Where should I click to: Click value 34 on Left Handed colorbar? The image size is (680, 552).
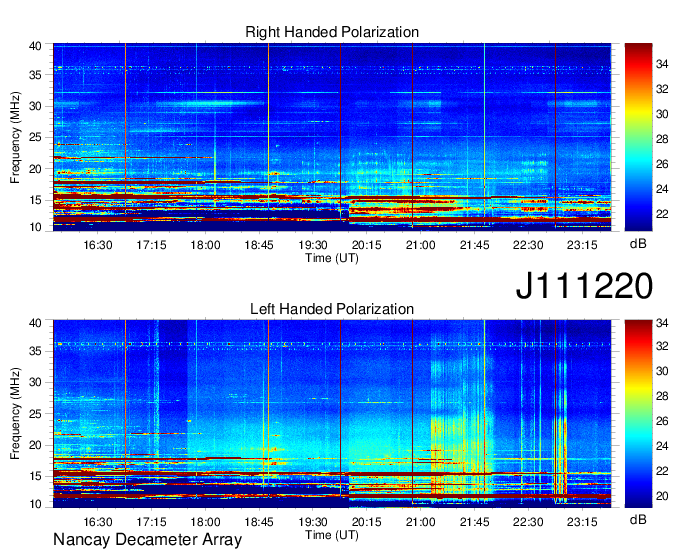coord(662,322)
